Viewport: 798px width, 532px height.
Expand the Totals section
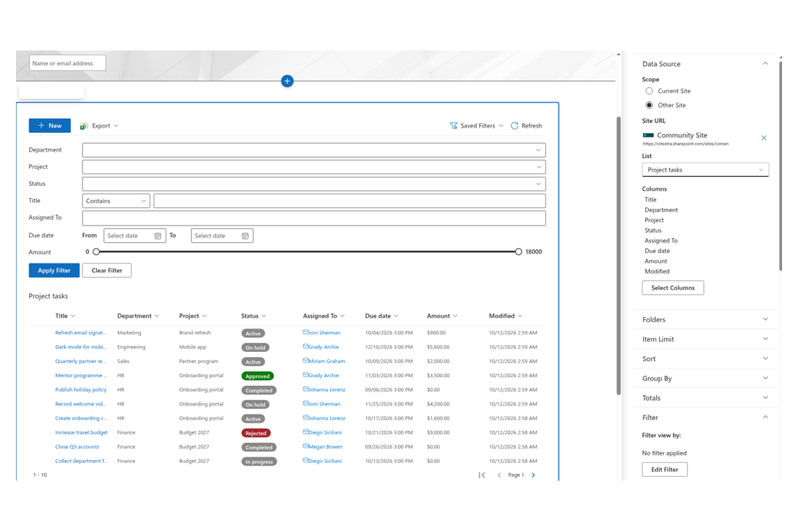[x=765, y=398]
